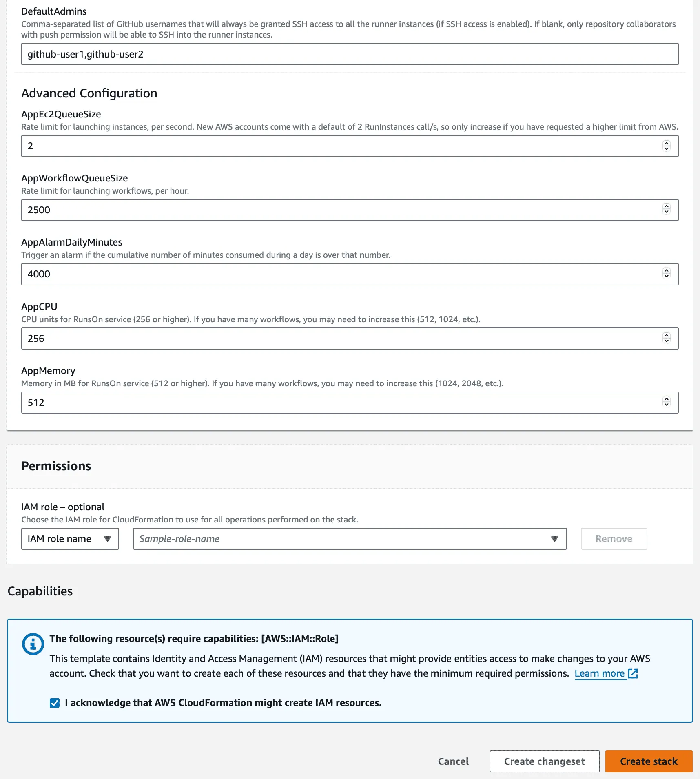The width and height of the screenshot is (700, 779).
Task: Click the AppAlarmDailyMinutes stepper arrows
Action: [666, 274]
